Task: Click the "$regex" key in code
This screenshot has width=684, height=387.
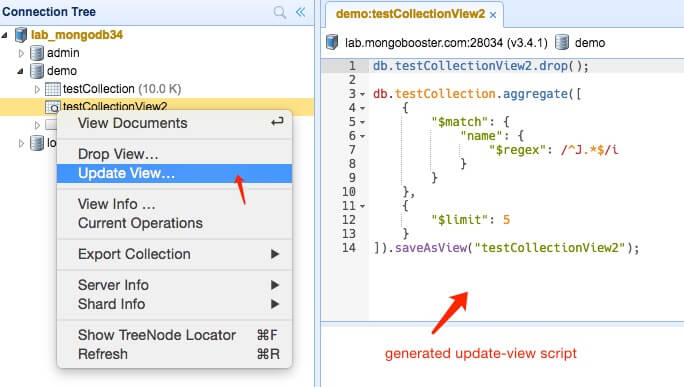Action: (x=517, y=150)
